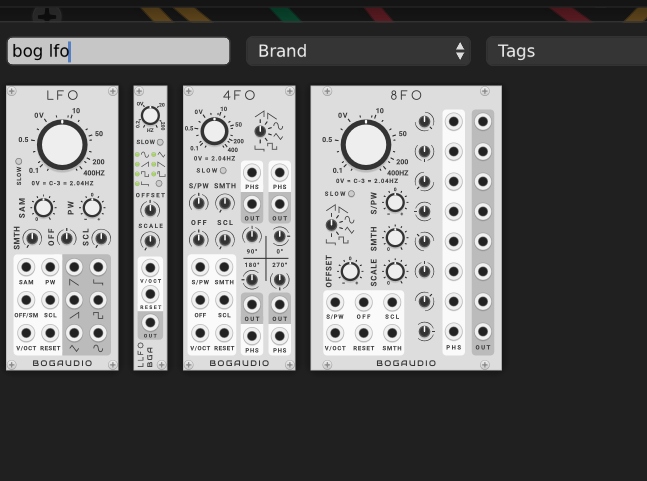Click the large frequency knob on LFO module
The height and width of the screenshot is (481, 647).
[x=62, y=145]
